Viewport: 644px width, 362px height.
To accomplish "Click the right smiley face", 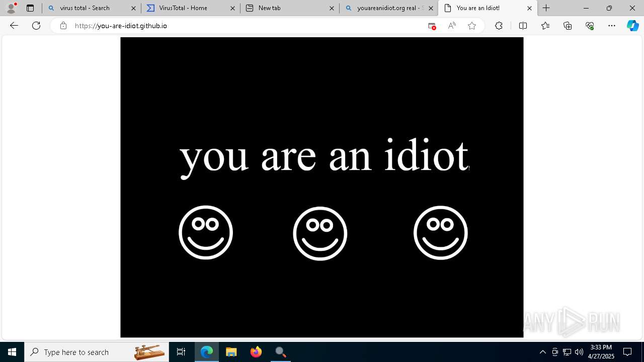I will pos(441,233).
